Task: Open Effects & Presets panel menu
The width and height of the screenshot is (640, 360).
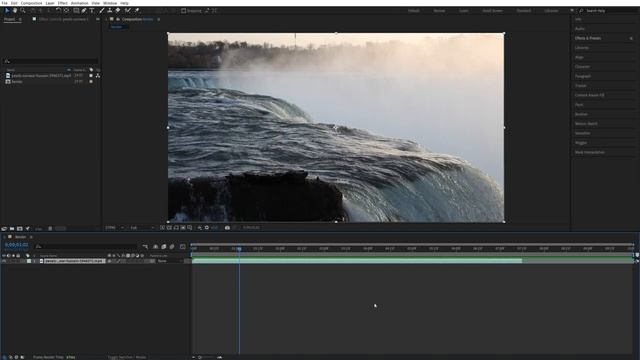Action: click(x=631, y=38)
